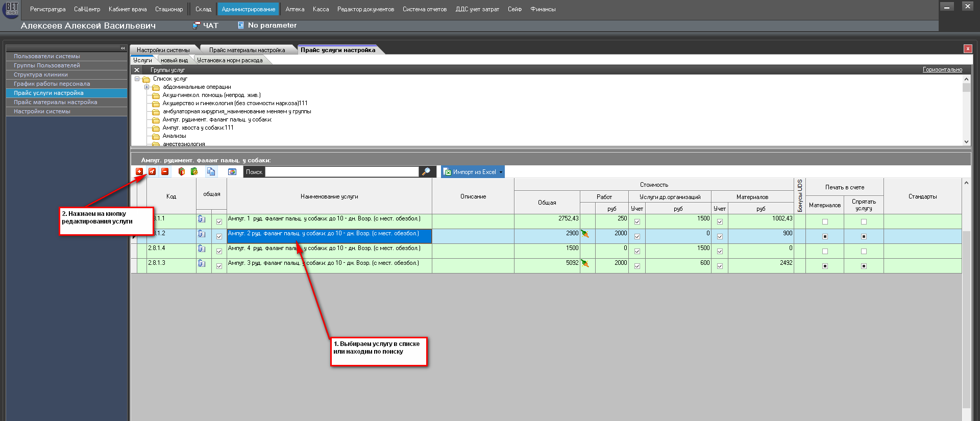Click the copy documents toolbar icon
Screen dimensions: 980x421
tap(211, 172)
